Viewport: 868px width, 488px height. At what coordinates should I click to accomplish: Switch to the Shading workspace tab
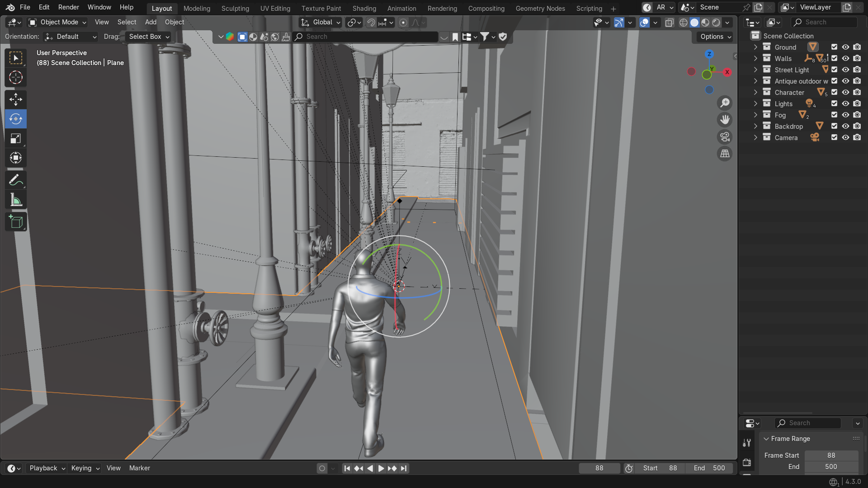tap(364, 9)
